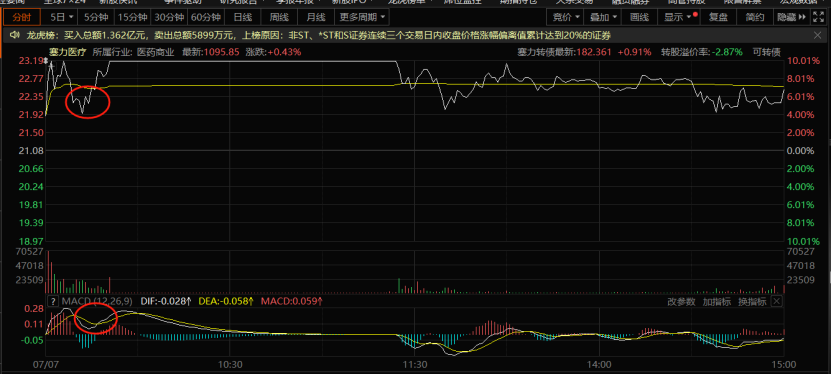Click 改参数 to edit MACD parameters

tap(681, 302)
